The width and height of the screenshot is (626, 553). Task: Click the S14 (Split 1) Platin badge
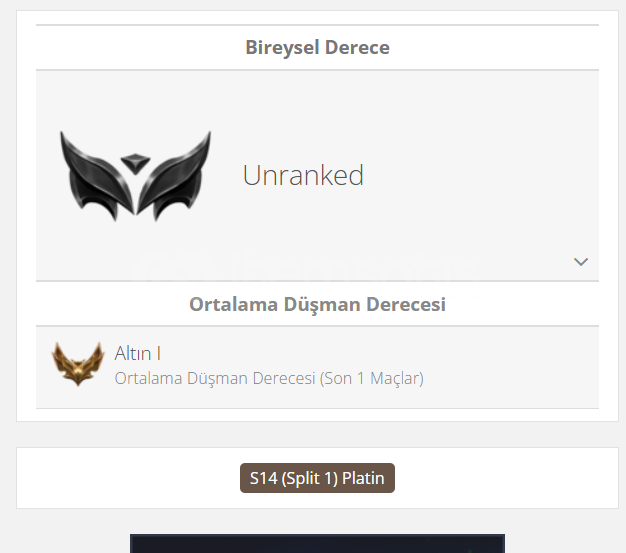coord(317,478)
